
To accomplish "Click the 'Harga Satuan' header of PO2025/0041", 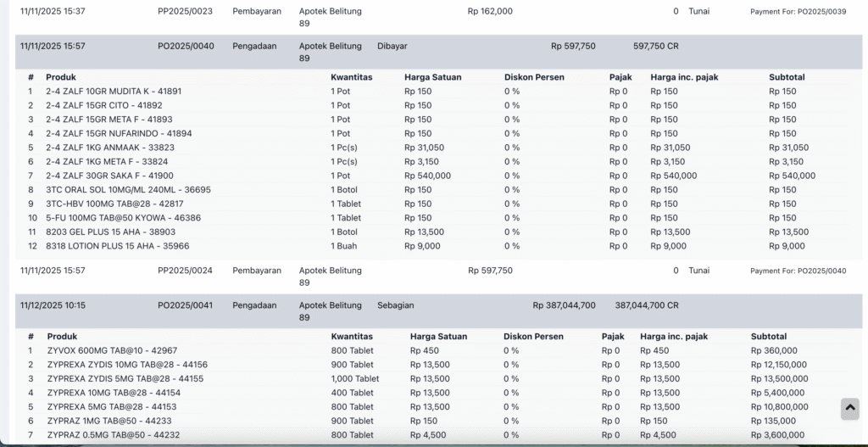I will (x=438, y=336).
